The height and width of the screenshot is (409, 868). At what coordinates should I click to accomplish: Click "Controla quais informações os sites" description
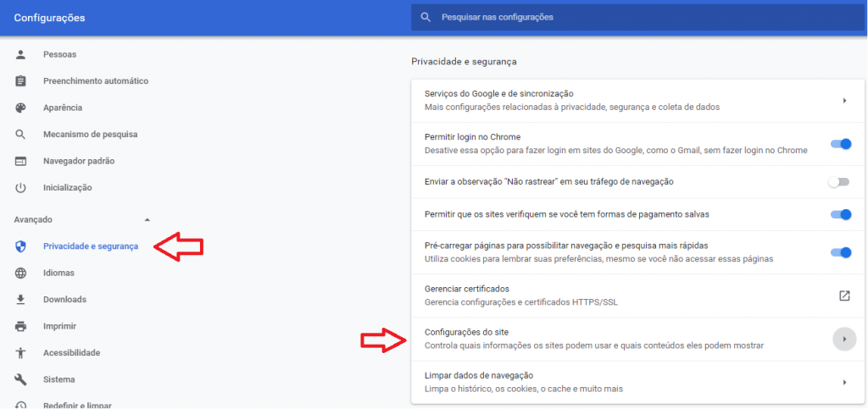[x=594, y=345]
